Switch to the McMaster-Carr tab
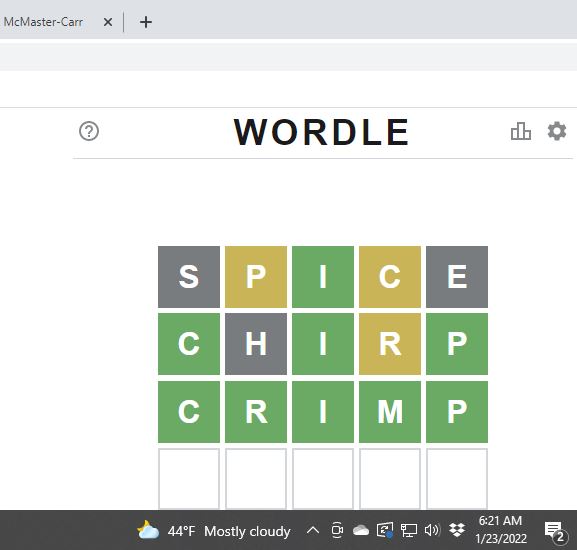 (43, 22)
